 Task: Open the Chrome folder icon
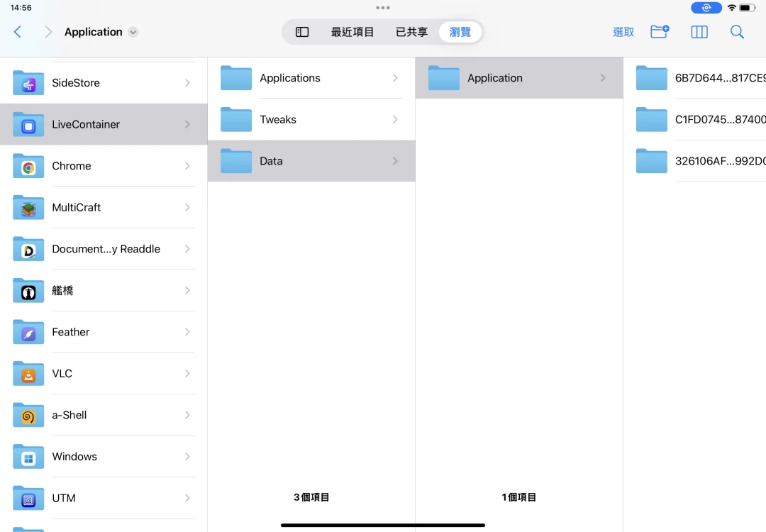28,166
